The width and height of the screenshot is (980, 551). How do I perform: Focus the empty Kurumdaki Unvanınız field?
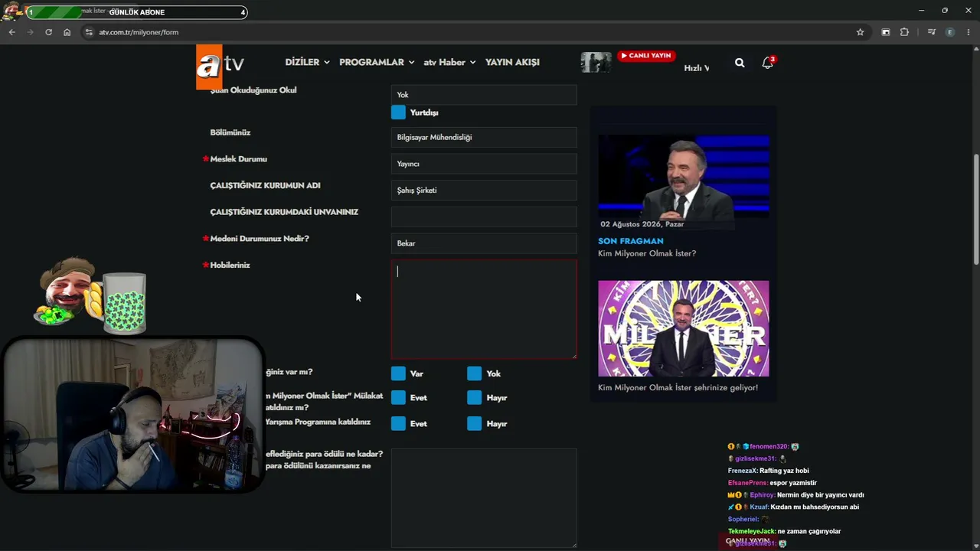point(484,217)
